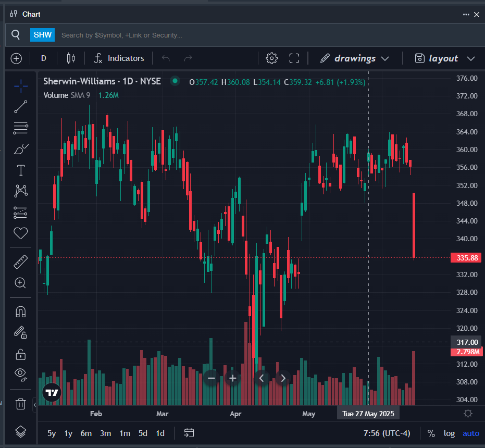Toggle magnet mode for drawings

(x=21, y=312)
